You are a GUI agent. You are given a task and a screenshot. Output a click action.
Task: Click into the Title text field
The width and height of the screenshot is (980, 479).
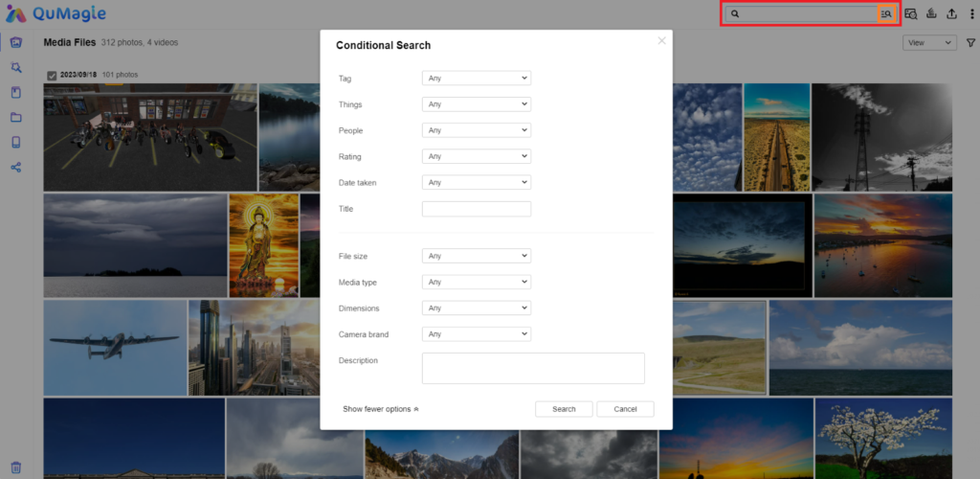(476, 209)
